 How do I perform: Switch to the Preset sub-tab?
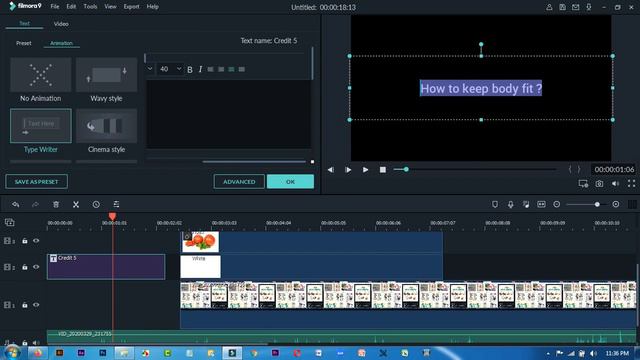click(x=24, y=43)
